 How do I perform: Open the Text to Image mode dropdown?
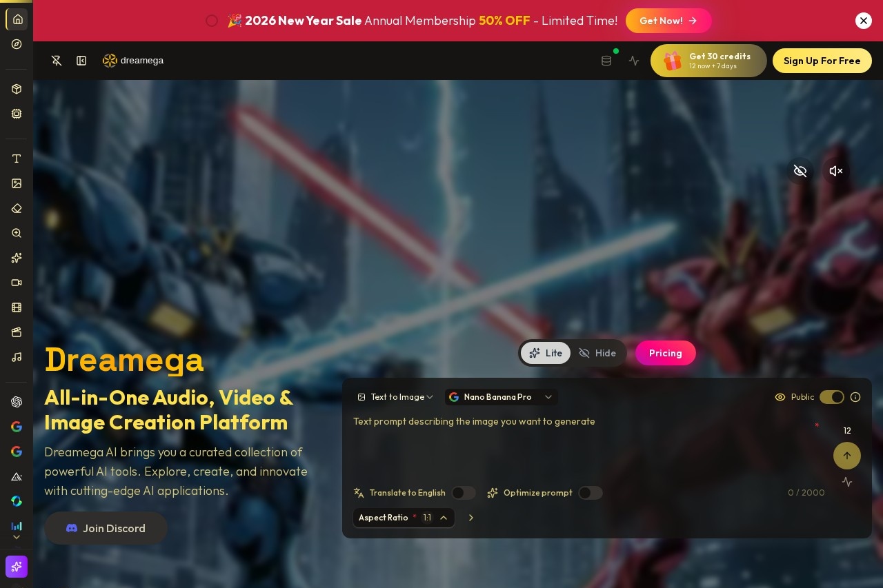click(x=395, y=397)
